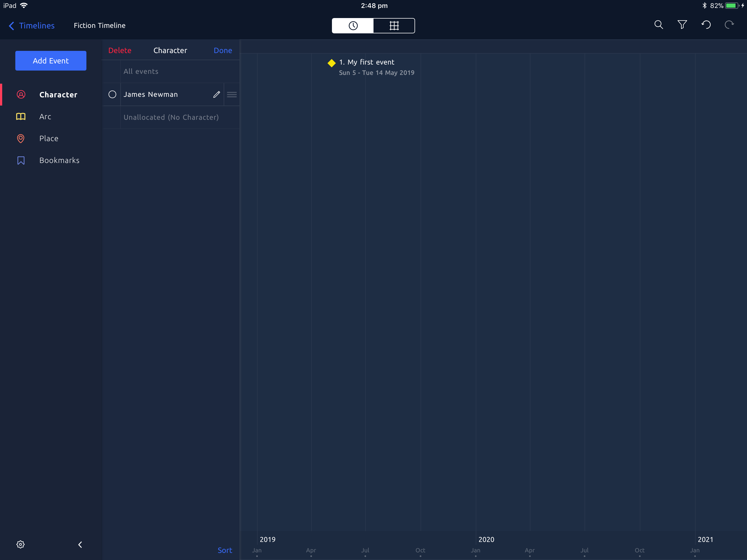Switch to grid spreadsheet view
The image size is (747, 560).
pyautogui.click(x=394, y=26)
